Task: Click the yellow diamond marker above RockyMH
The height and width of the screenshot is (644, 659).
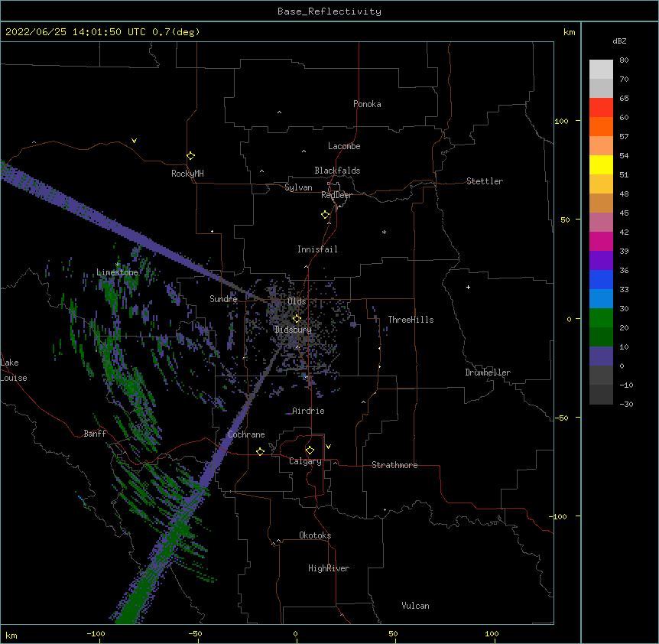Action: [x=190, y=156]
